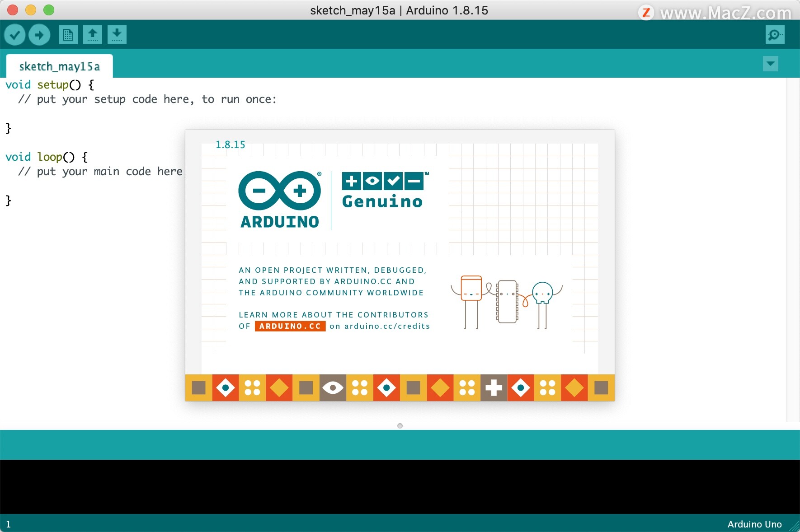This screenshot has width=800, height=532.
Task: Click the Upload arrow button
Action: (39, 35)
